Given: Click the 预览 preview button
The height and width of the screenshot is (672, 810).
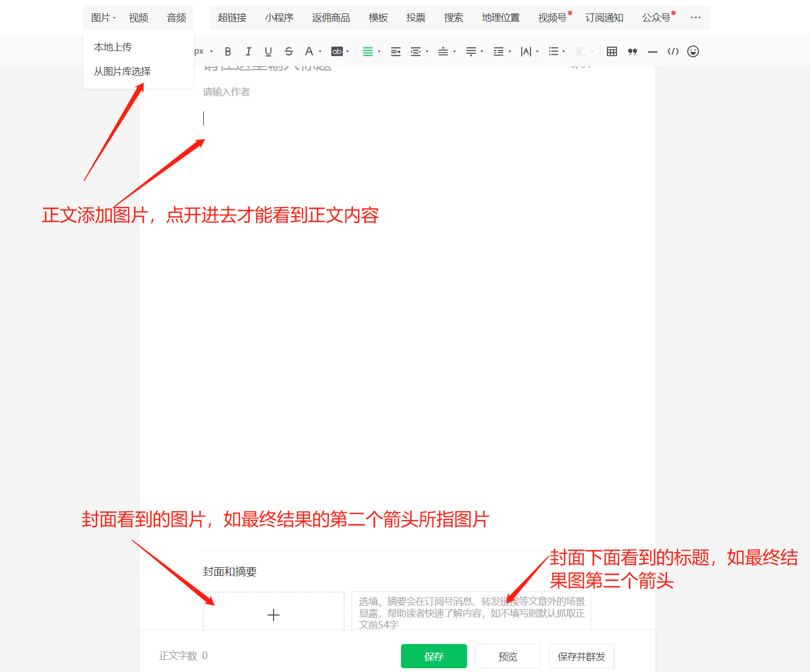Looking at the screenshot, I should [508, 656].
